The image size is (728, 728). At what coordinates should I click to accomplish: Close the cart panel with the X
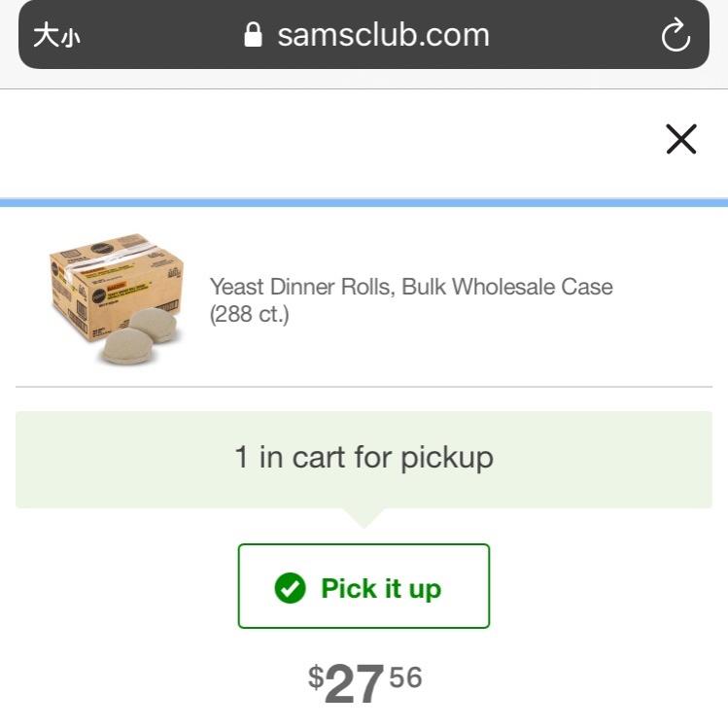click(681, 140)
